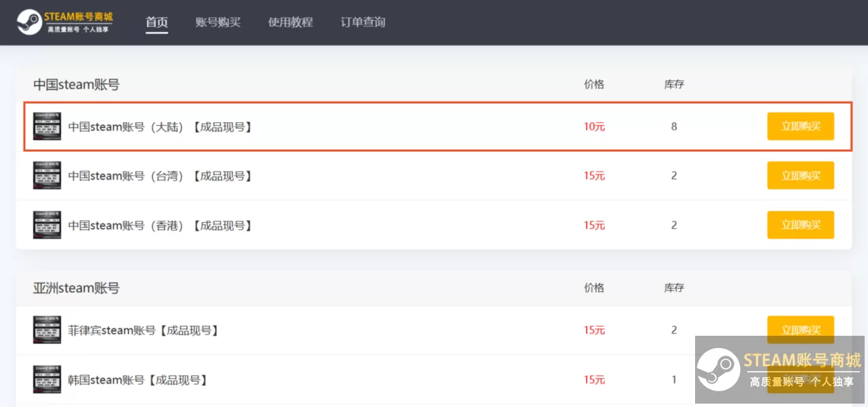Click 立即购买 for the 菲律宾 account

pyautogui.click(x=800, y=330)
